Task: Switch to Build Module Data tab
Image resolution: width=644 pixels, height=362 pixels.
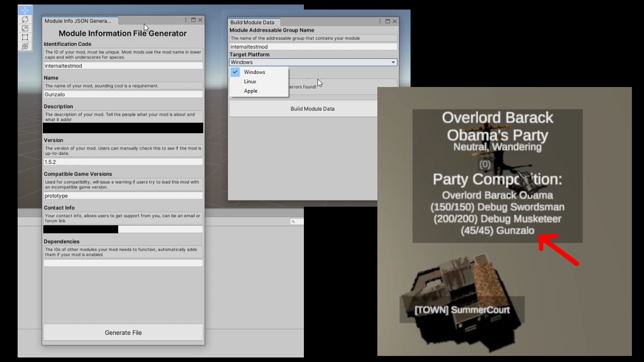Action: click(253, 22)
